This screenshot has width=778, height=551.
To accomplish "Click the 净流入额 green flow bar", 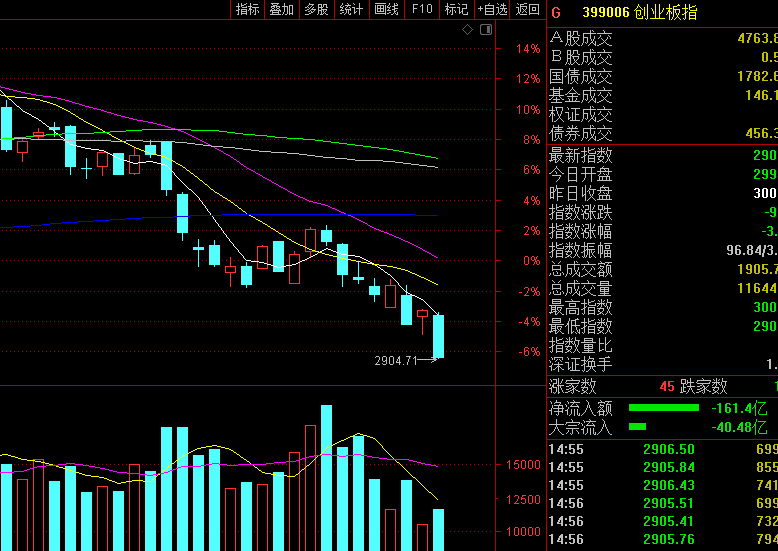I will (x=663, y=408).
